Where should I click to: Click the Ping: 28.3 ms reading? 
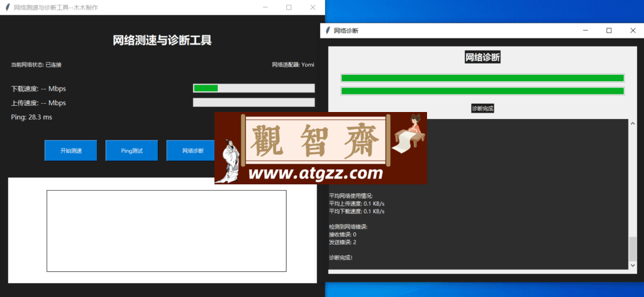[31, 118]
